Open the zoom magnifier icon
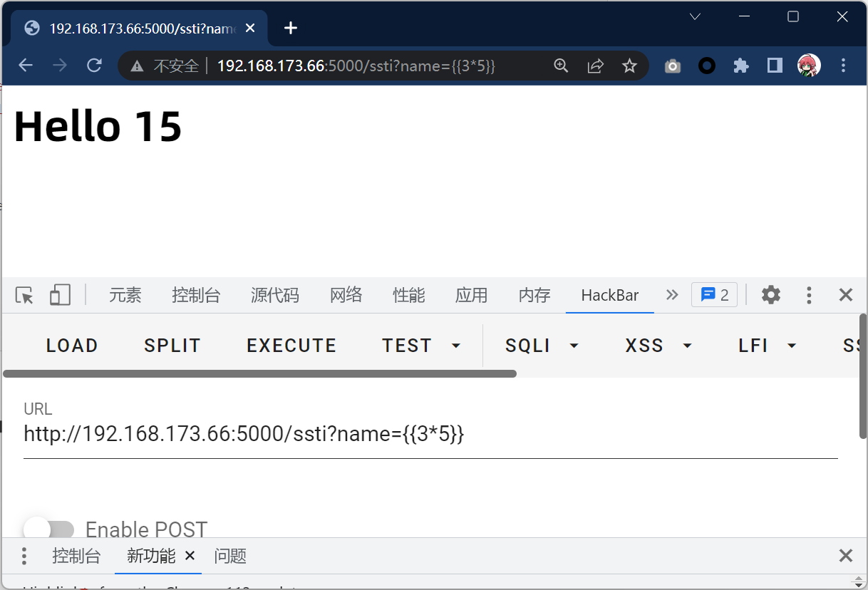 [x=562, y=66]
